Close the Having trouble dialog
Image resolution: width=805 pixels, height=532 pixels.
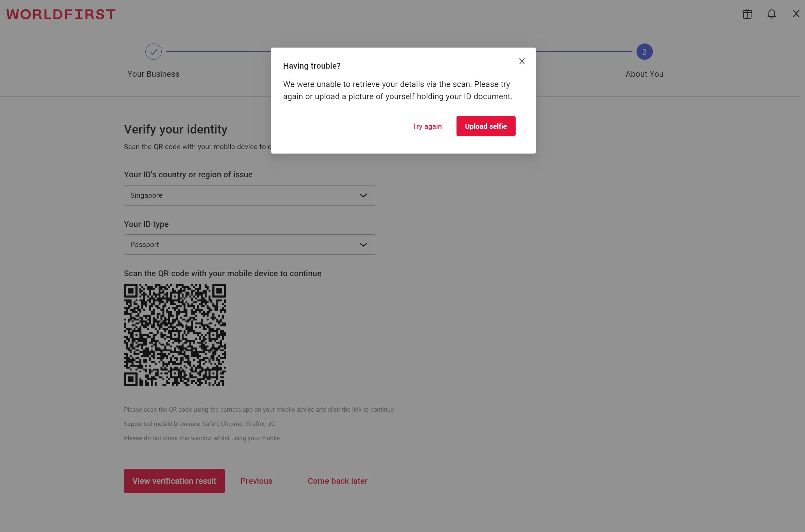[522, 61]
